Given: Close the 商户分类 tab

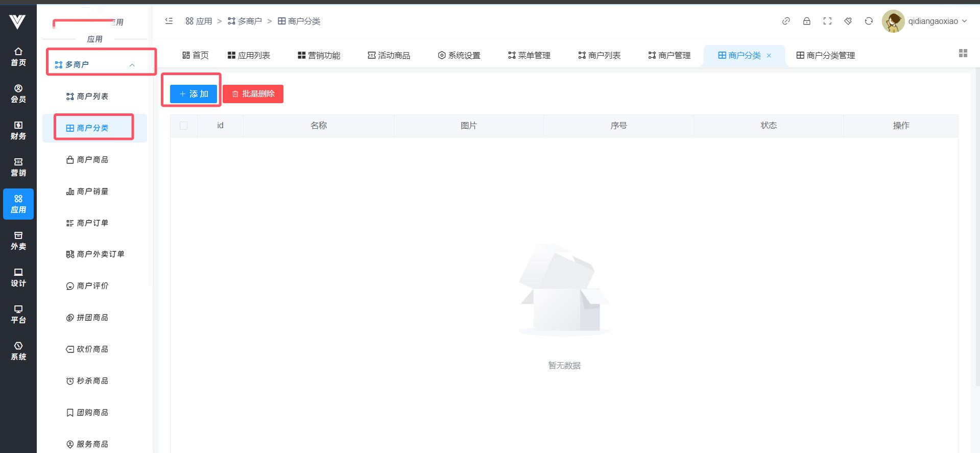Looking at the screenshot, I should pos(769,56).
